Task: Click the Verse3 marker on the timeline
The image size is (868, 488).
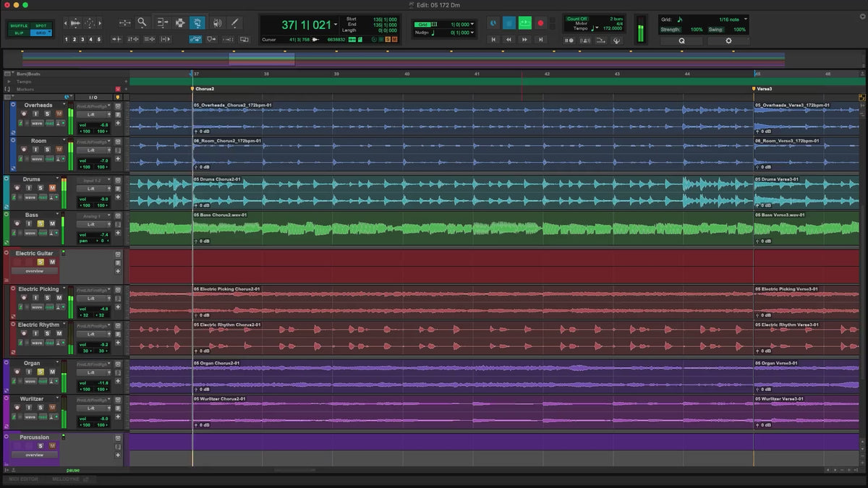Action: coord(754,88)
